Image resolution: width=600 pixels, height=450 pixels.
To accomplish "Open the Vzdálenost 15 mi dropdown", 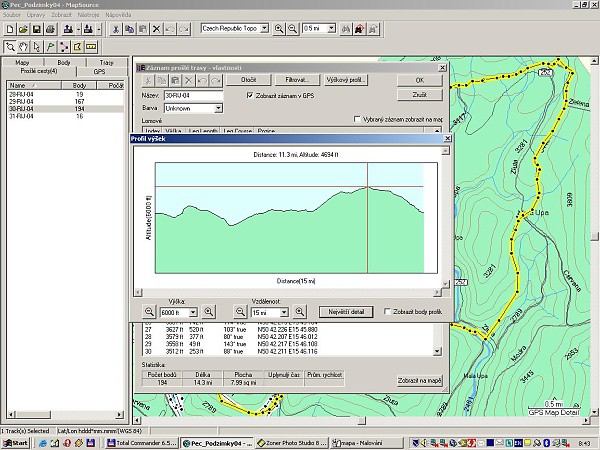I will click(284, 313).
